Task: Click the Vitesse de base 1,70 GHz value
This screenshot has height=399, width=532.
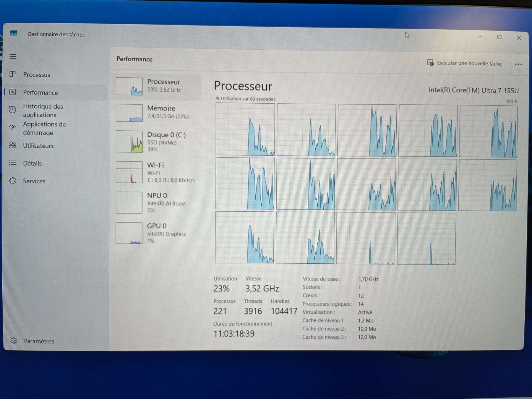Action: pos(368,279)
